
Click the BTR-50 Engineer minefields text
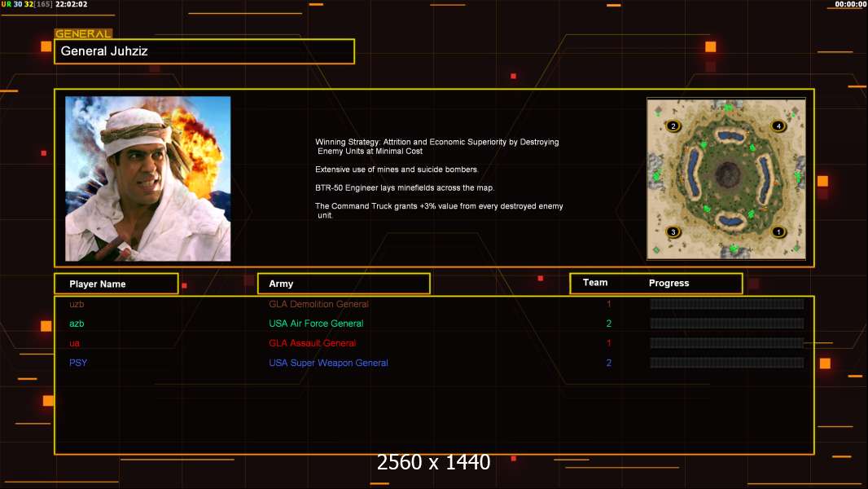[405, 187]
